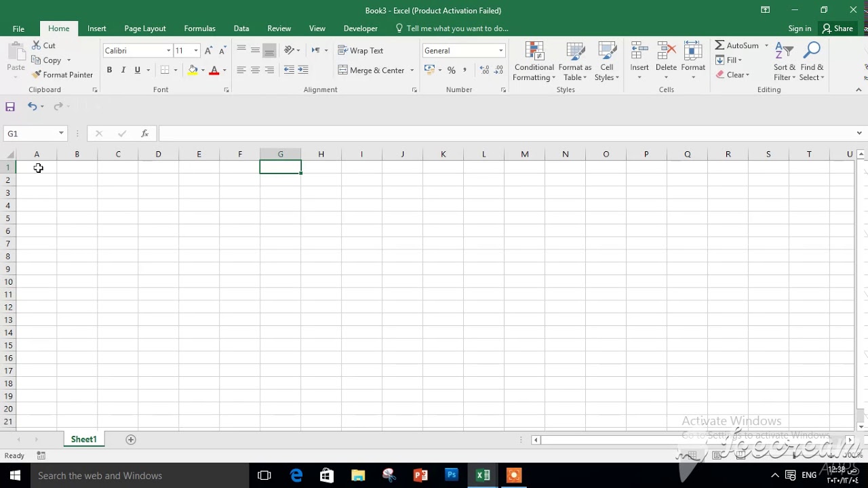
Task: Decrease font size with smaller A
Action: pos(222,50)
